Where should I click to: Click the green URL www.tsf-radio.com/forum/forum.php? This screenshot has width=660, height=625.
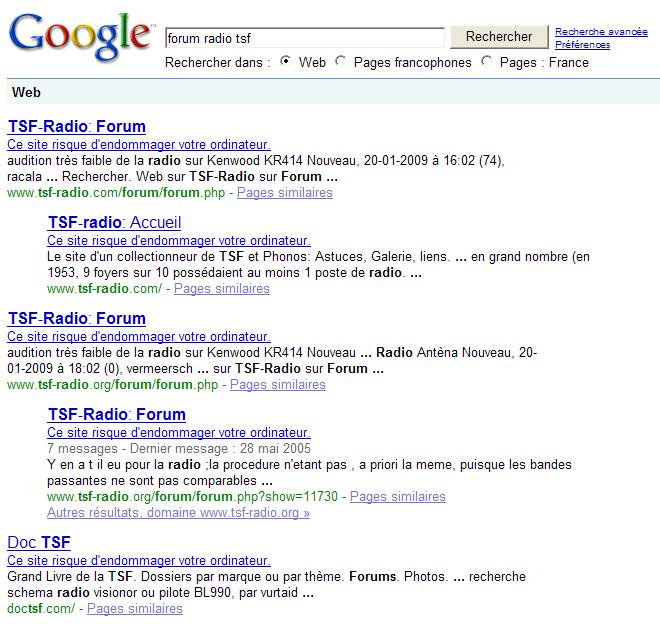click(x=116, y=193)
